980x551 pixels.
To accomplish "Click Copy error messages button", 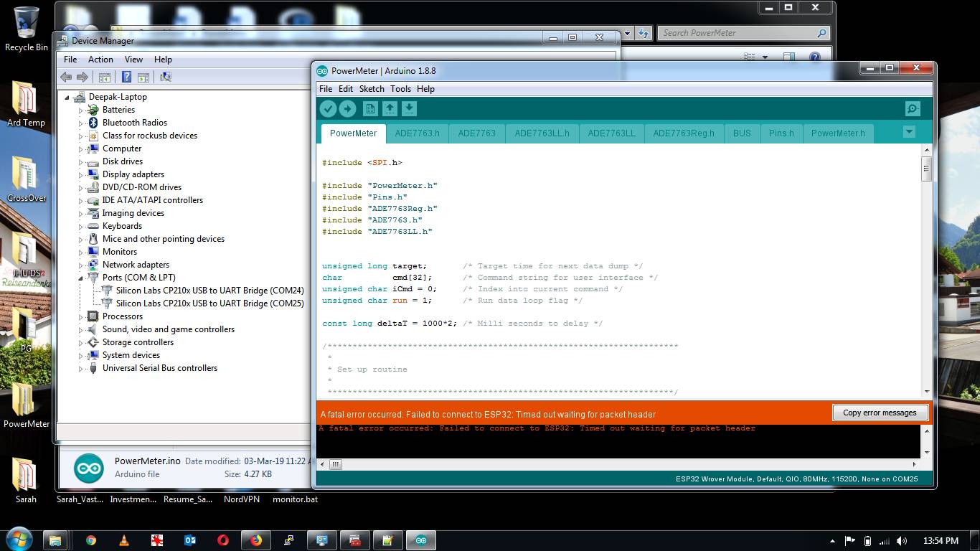I will click(x=880, y=413).
